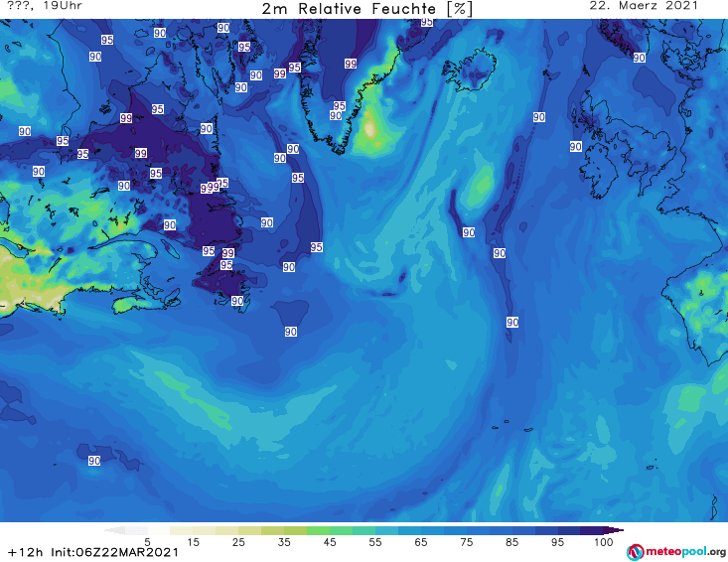Pick the dark purple arrow tip of colorbar

click(x=614, y=530)
